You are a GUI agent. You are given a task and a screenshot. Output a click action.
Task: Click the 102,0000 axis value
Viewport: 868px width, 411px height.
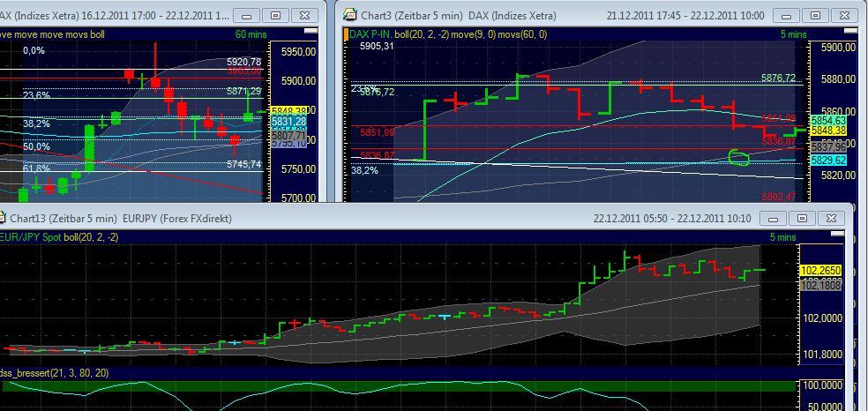pos(823,318)
